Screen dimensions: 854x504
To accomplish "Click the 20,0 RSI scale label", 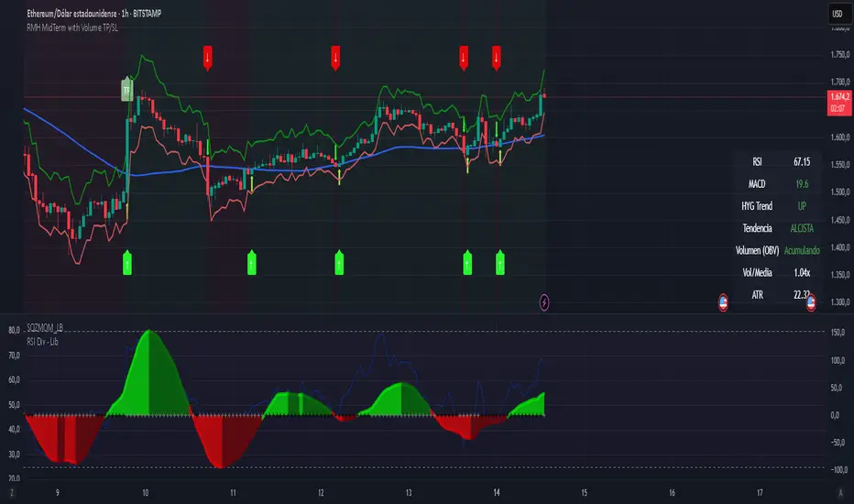I will click(x=14, y=478).
